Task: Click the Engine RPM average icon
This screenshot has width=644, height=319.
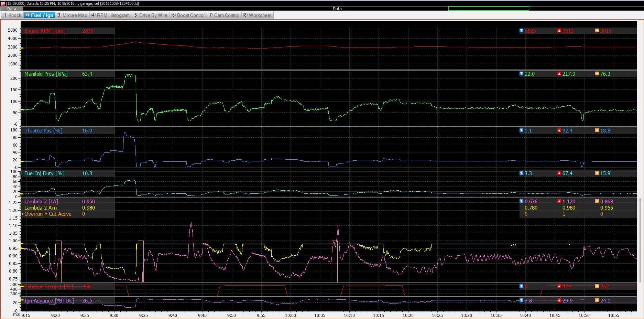Action: click(x=597, y=31)
